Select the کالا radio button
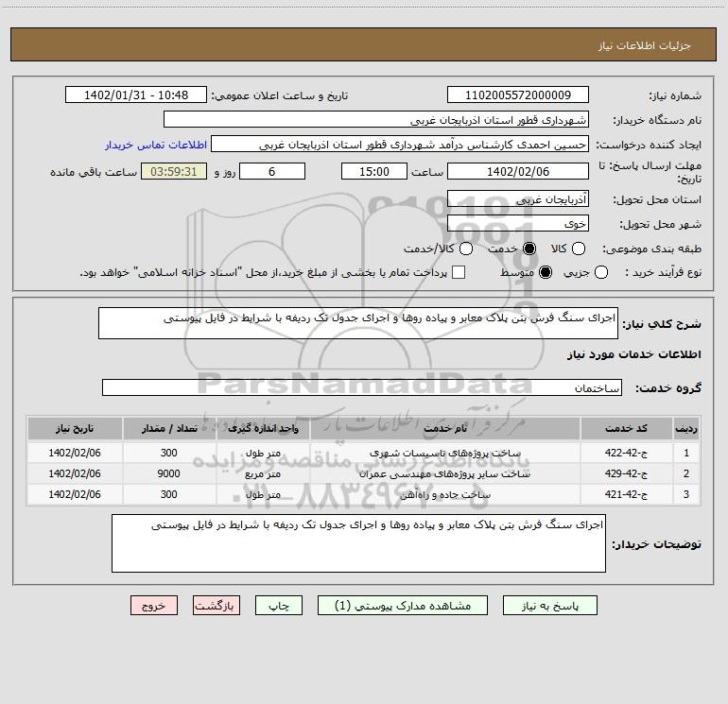Image resolution: width=728 pixels, height=704 pixels. 578,249
